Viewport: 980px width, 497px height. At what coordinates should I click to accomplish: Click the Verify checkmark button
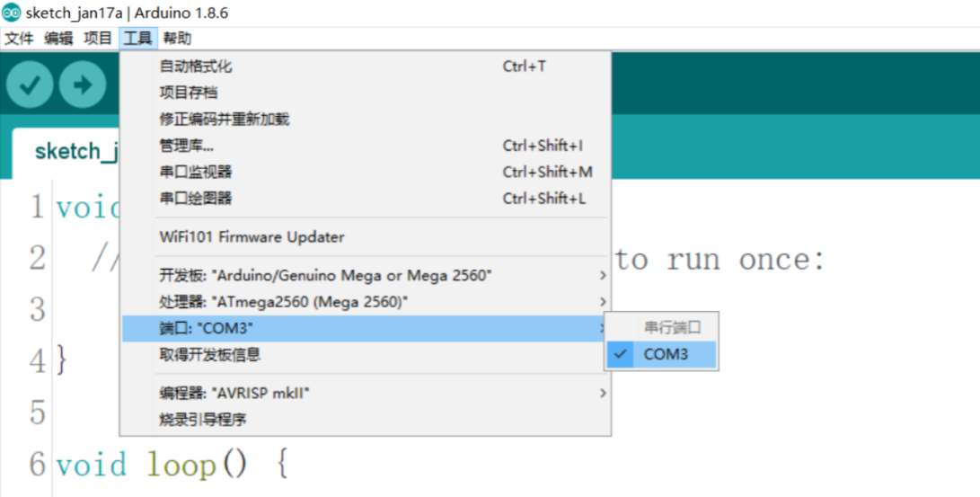pyautogui.click(x=30, y=84)
